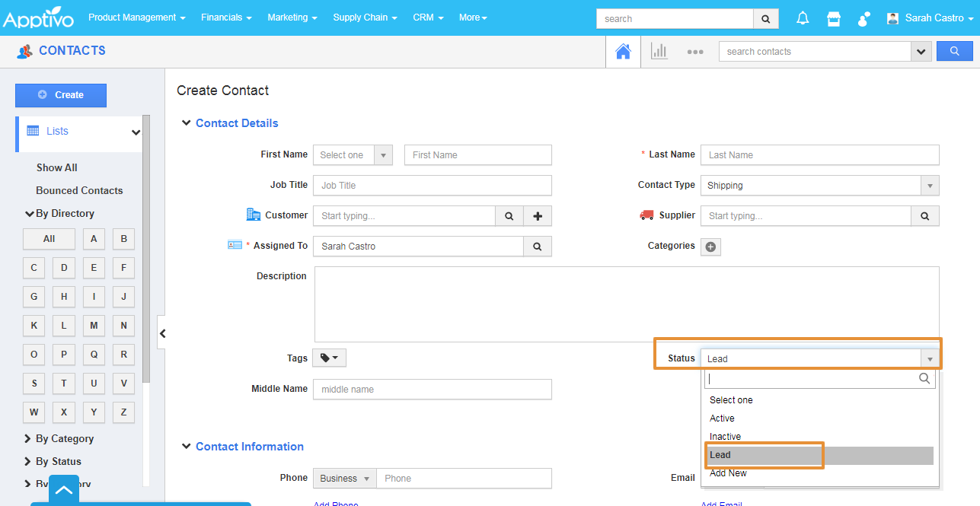Open the reports chart icon
The image size is (980, 506).
(x=659, y=52)
